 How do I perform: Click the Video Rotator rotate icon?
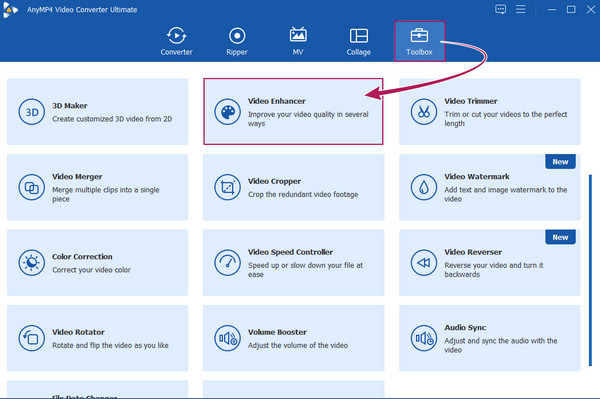coord(32,338)
